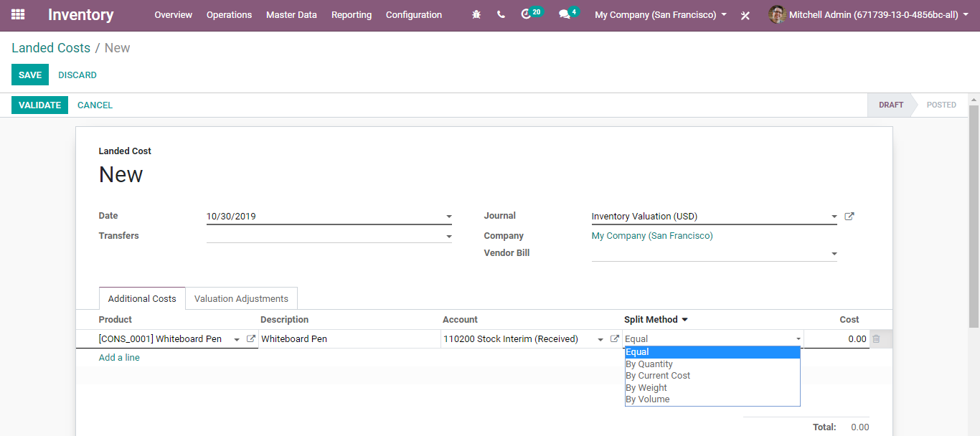Sort by Split Method column header
The width and height of the screenshot is (980, 436).
(x=656, y=320)
